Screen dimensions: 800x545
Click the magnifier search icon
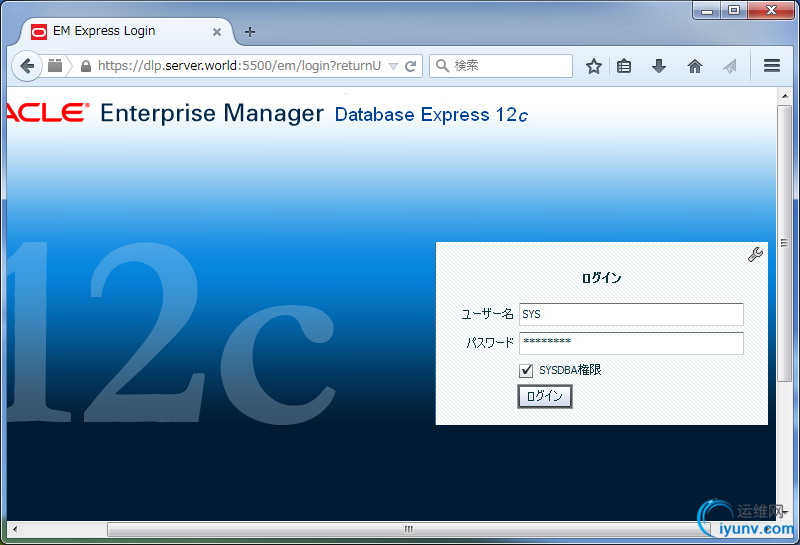(x=442, y=66)
